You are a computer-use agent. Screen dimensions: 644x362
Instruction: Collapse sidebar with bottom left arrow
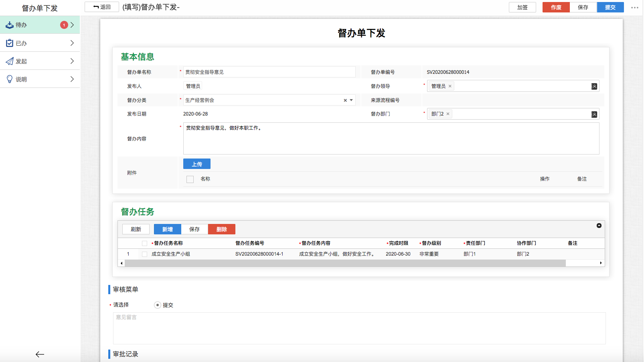click(40, 354)
